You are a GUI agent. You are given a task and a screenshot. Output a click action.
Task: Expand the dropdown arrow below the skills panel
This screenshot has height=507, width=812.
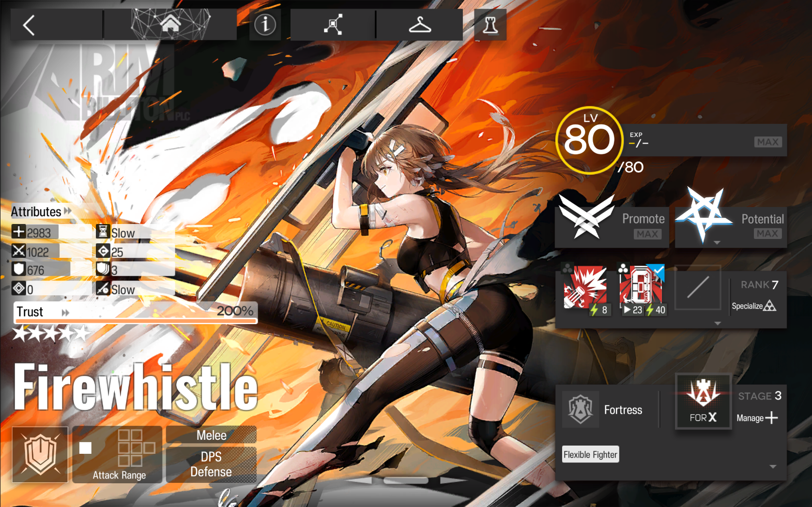718,323
